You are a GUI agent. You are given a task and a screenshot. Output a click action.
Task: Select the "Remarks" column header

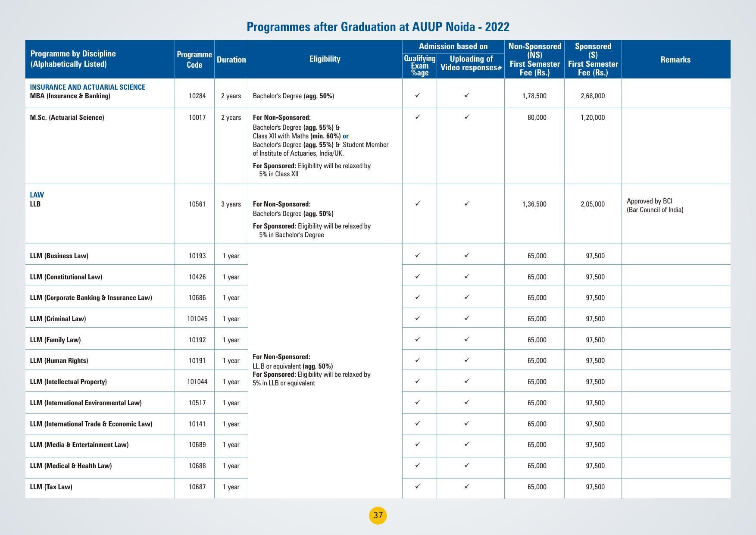tap(675, 59)
